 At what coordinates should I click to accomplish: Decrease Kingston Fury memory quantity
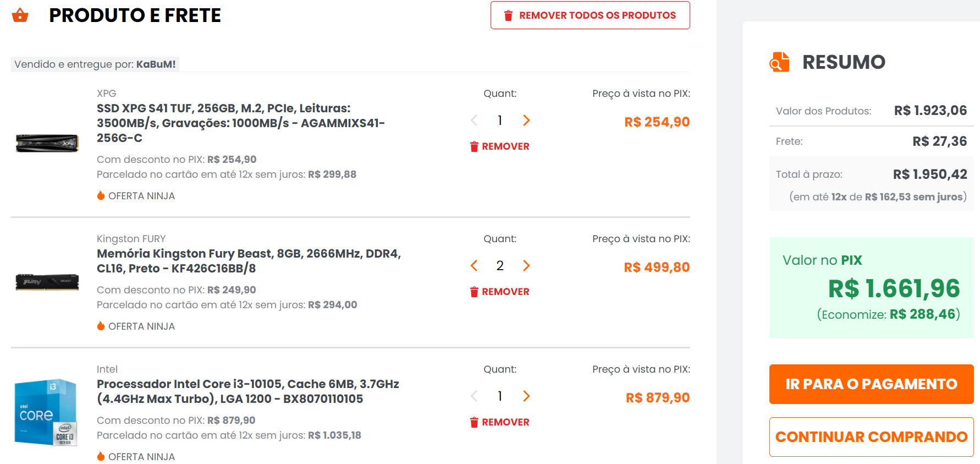tap(474, 265)
